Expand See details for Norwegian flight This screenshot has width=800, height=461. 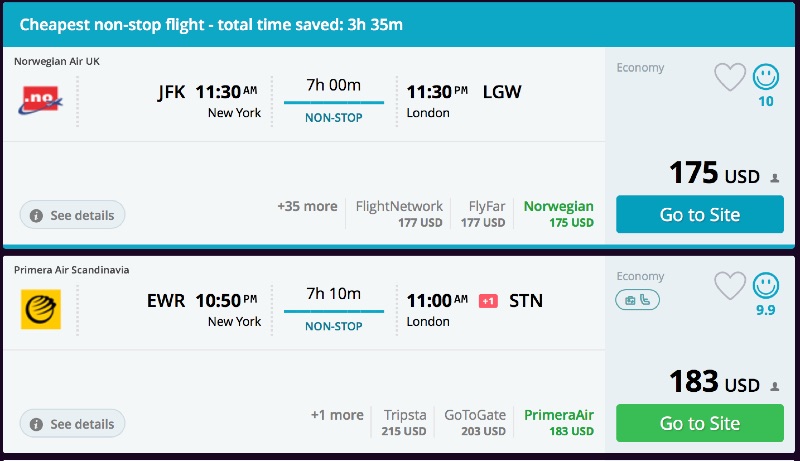(x=72, y=215)
